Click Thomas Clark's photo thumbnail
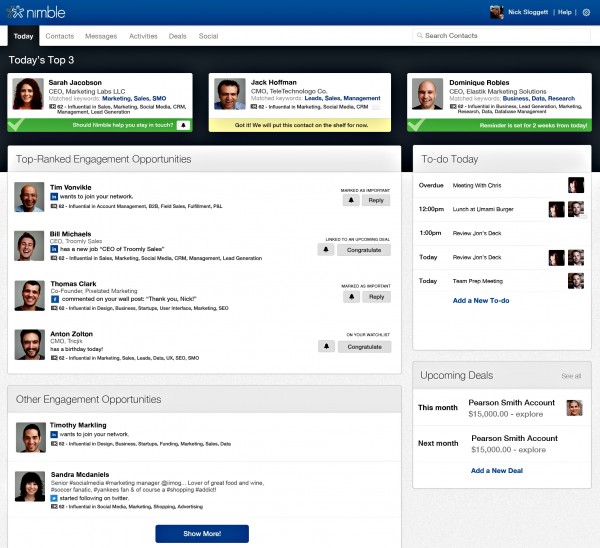Screen dimensions: 600x548 pos(29,295)
